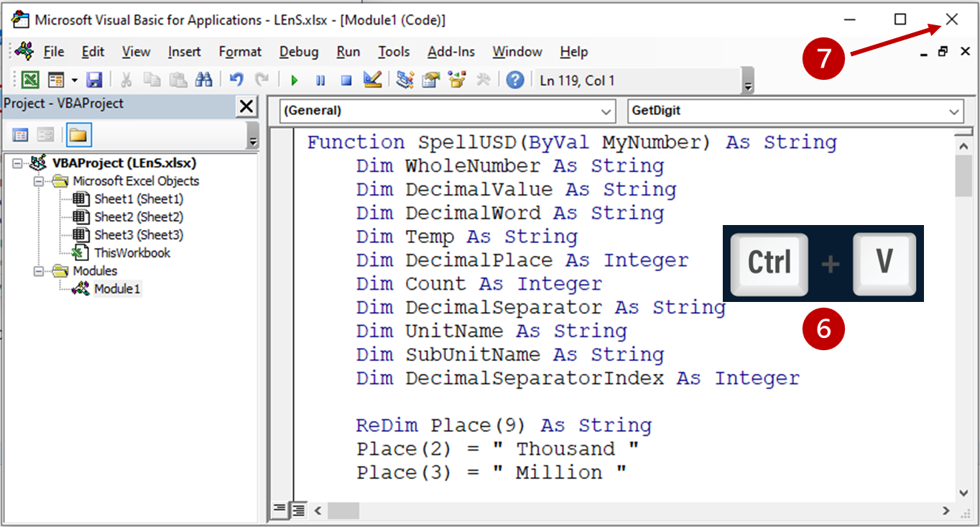The height and width of the screenshot is (527, 980).
Task: Open Help with the question mark icon
Action: pyautogui.click(x=515, y=79)
